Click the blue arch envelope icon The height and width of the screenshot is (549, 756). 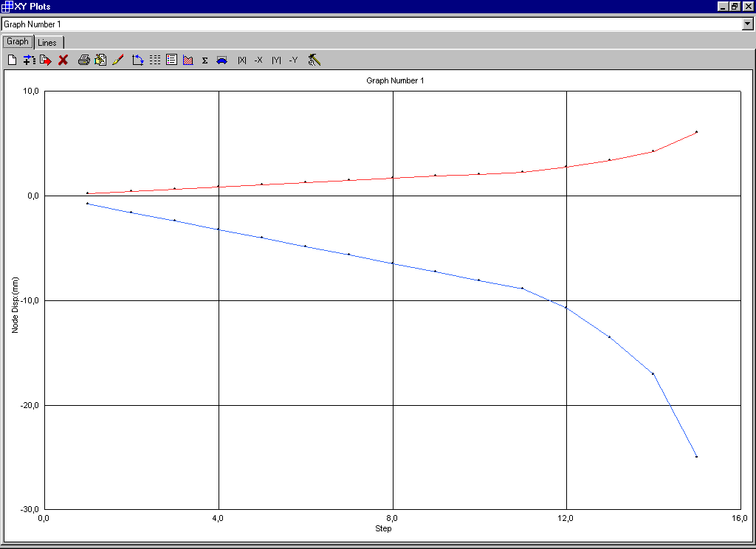[x=221, y=61]
